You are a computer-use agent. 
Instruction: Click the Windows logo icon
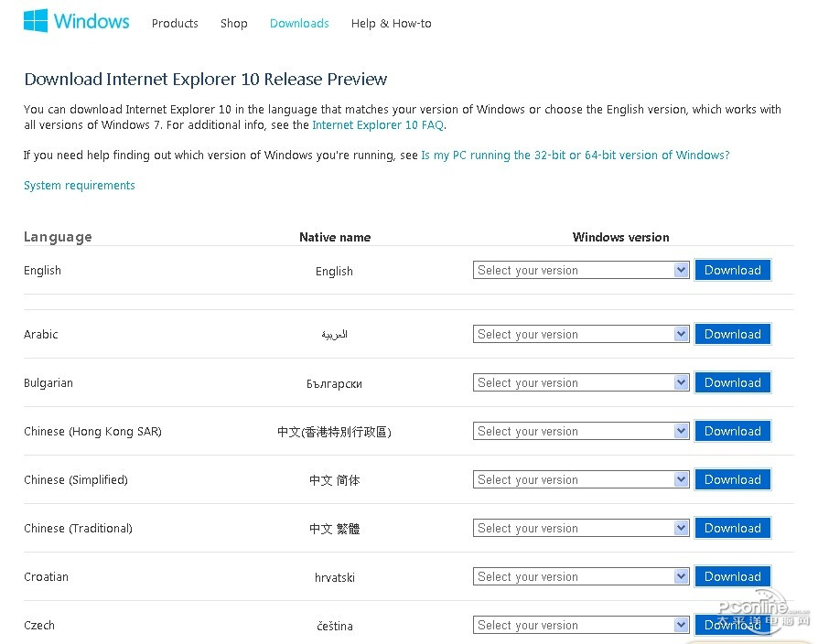pos(36,22)
